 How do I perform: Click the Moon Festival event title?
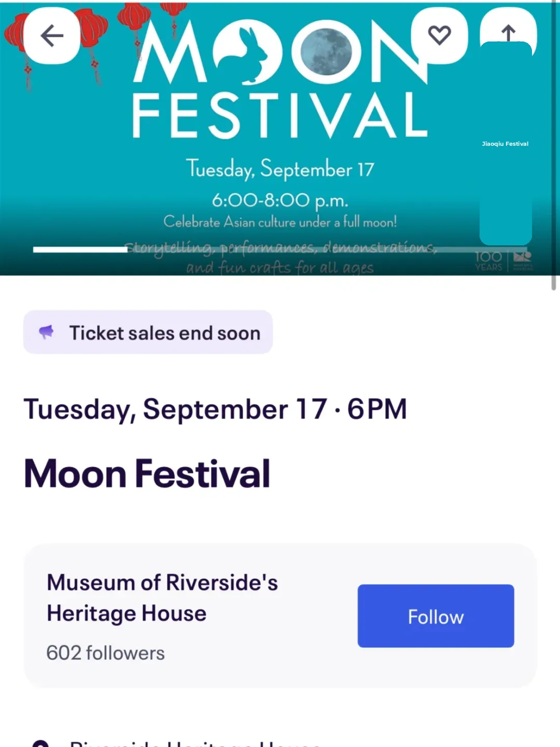[x=147, y=473]
